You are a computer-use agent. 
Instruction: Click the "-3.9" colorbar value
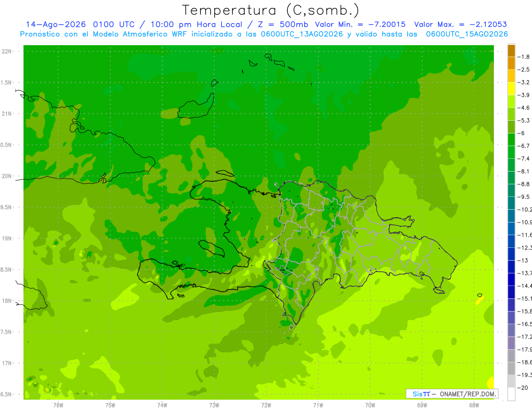tap(524, 95)
